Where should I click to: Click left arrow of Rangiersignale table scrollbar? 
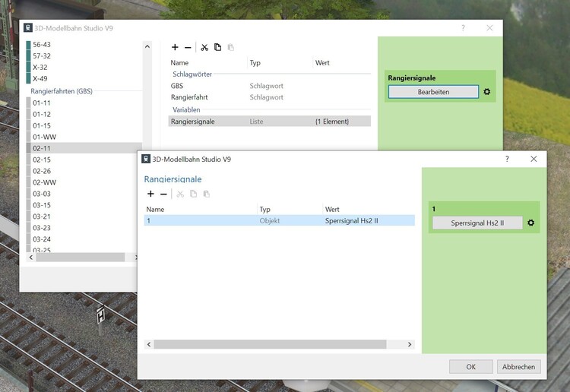point(149,344)
